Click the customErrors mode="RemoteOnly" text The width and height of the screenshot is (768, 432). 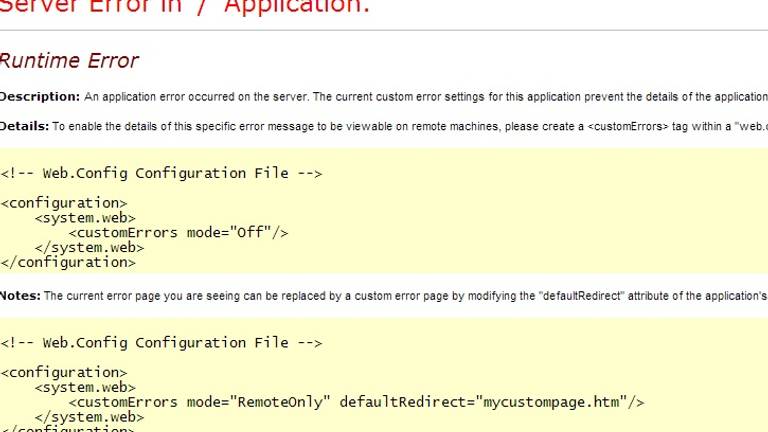click(199, 403)
